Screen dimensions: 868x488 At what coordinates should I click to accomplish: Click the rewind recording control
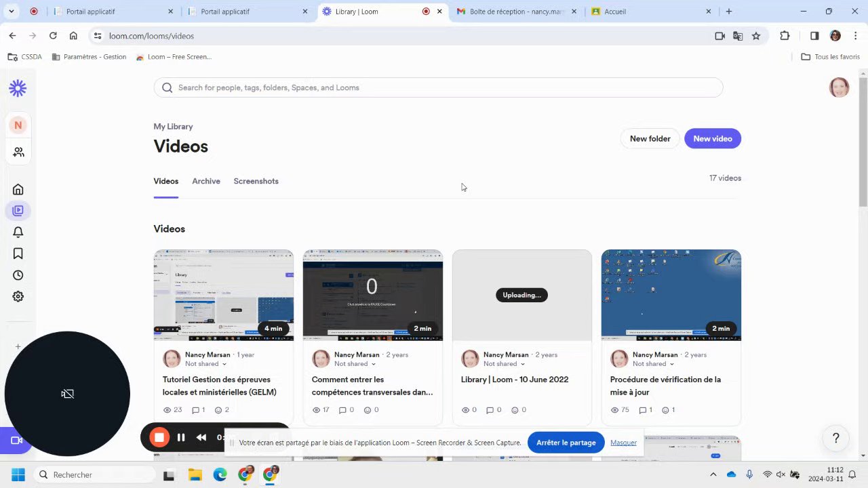click(201, 437)
